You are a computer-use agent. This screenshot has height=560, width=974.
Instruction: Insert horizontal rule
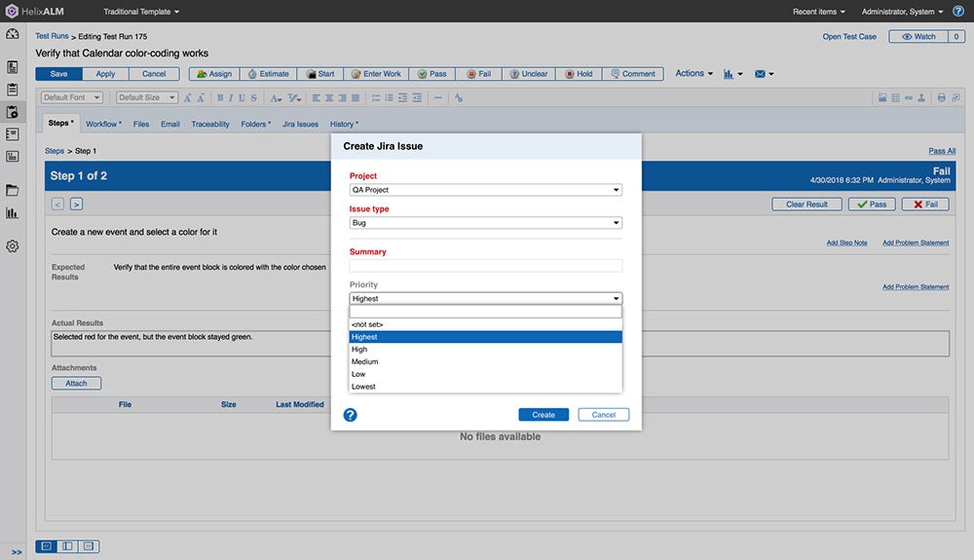[438, 98]
